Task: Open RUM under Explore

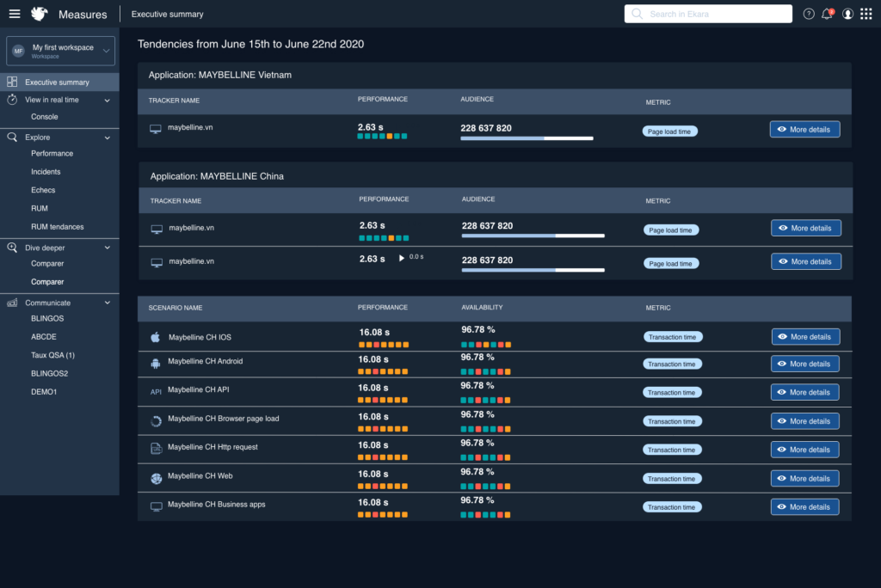Action: click(40, 208)
